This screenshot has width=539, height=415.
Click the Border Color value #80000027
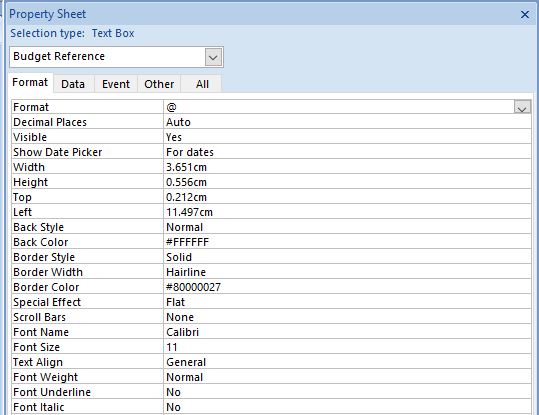[x=347, y=287]
